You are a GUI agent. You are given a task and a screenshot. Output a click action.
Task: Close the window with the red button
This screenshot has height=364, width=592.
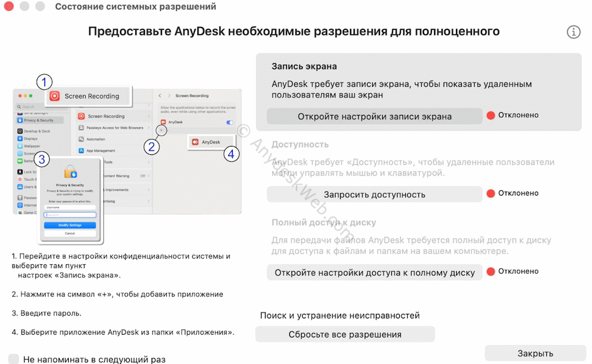tap(8, 6)
